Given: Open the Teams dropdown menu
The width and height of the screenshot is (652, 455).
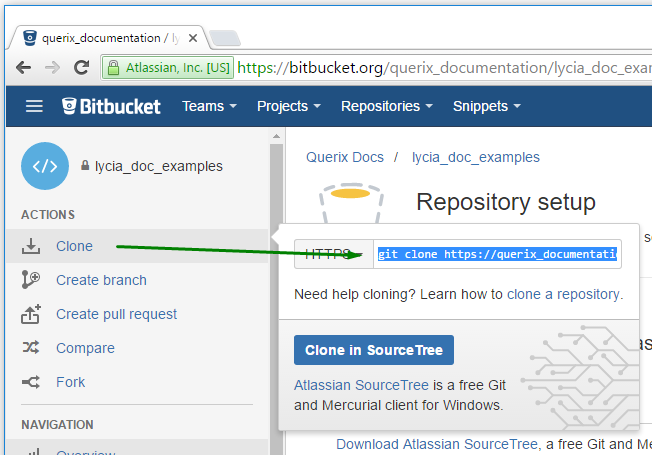Looking at the screenshot, I should tap(209, 106).
